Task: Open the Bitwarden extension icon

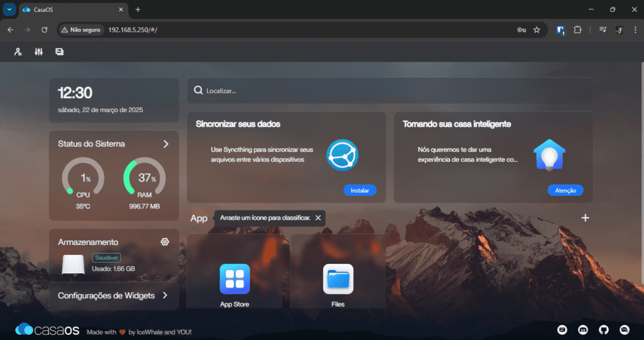Action: coord(560,30)
